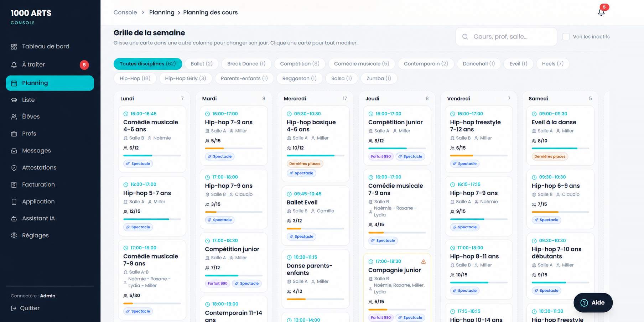The width and height of the screenshot is (644, 322).
Task: Select the Toutes disciplines (62) filter
Action: click(148, 64)
